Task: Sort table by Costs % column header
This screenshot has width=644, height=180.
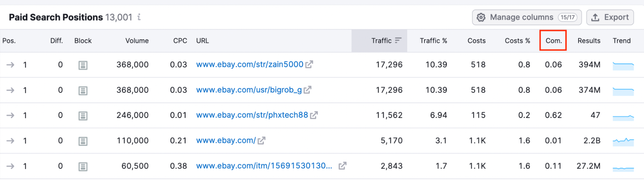Action: point(517,41)
